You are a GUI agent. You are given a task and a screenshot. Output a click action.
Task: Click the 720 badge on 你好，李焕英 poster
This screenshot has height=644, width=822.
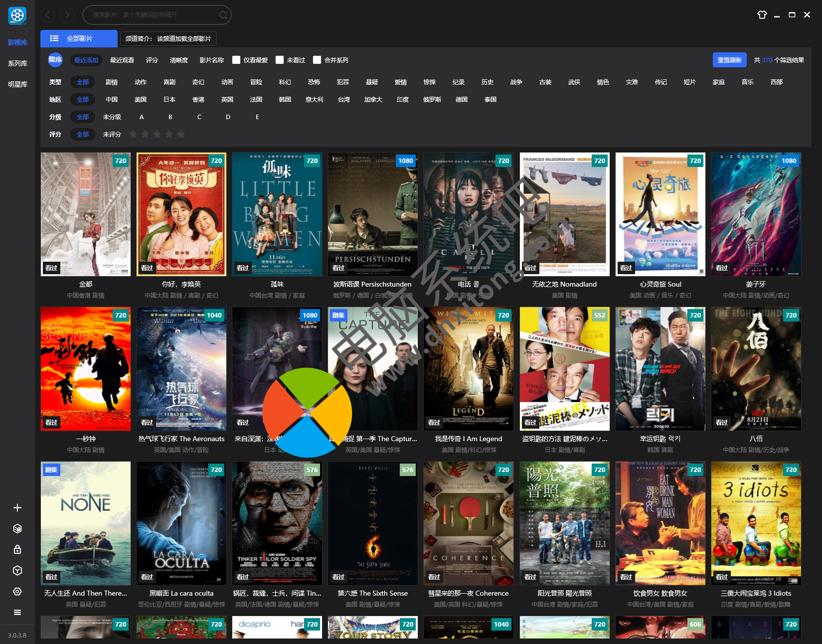pyautogui.click(x=216, y=161)
